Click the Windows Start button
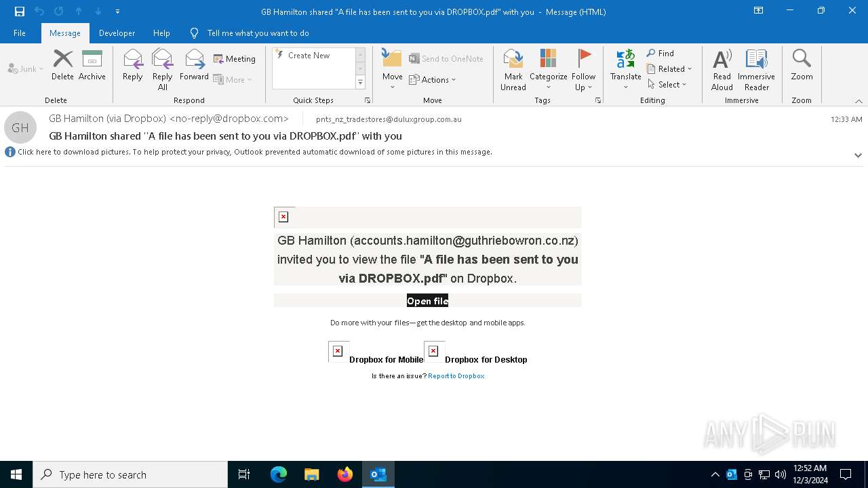868x488 pixels. [16, 474]
